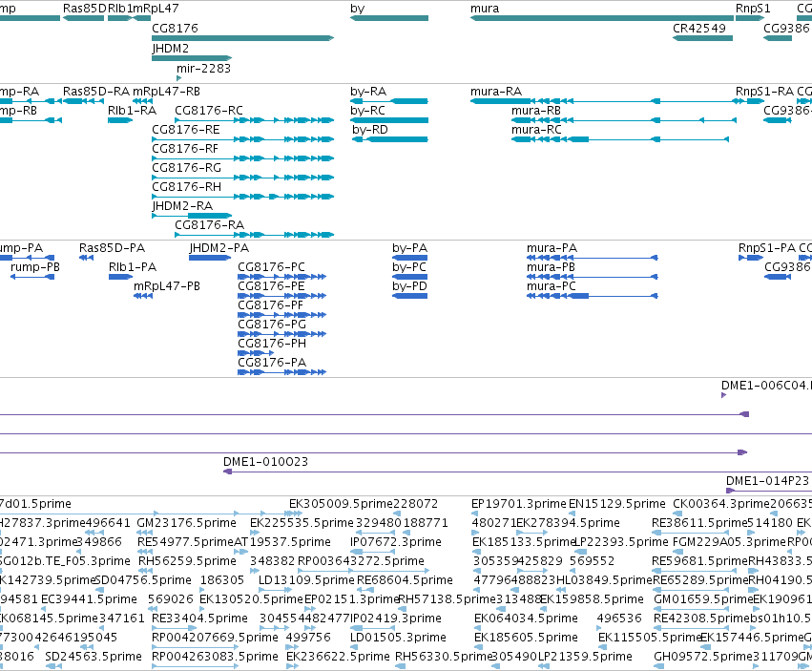The image size is (812, 671).
Task: Click the by-RC transcript label
Action: pyautogui.click(x=367, y=111)
